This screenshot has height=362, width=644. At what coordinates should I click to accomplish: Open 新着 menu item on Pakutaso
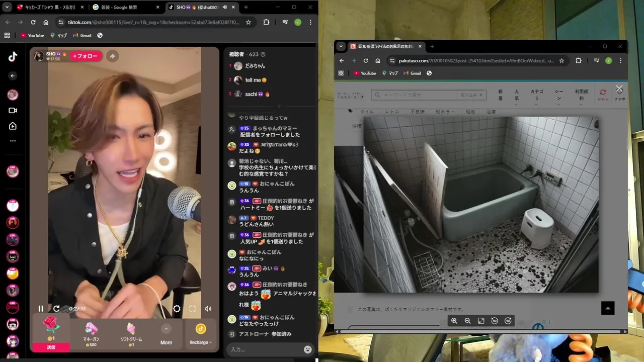[500, 95]
